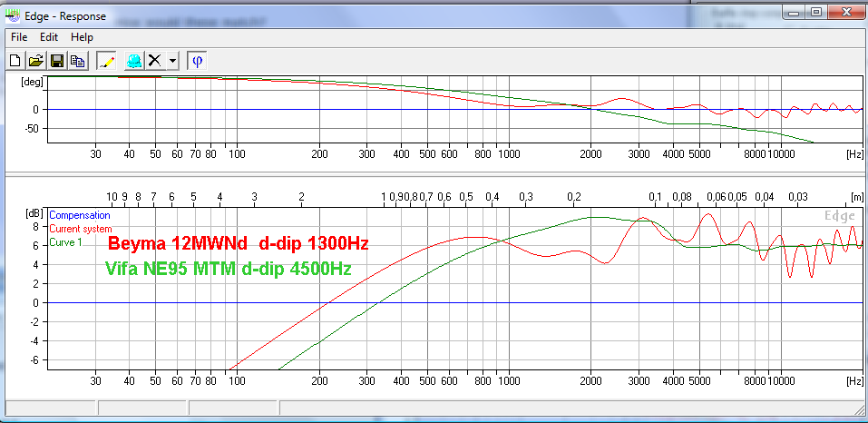Click the Curve 1 legend label

(x=65, y=242)
